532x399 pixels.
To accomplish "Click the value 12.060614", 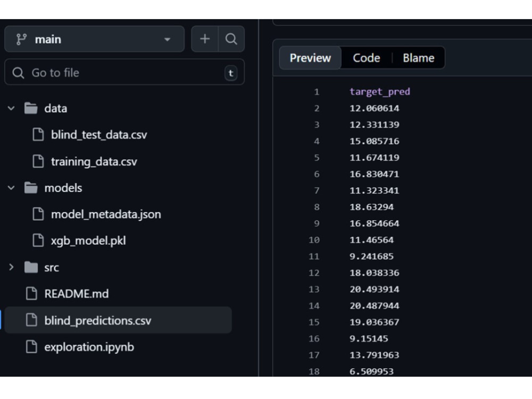I will point(374,108).
